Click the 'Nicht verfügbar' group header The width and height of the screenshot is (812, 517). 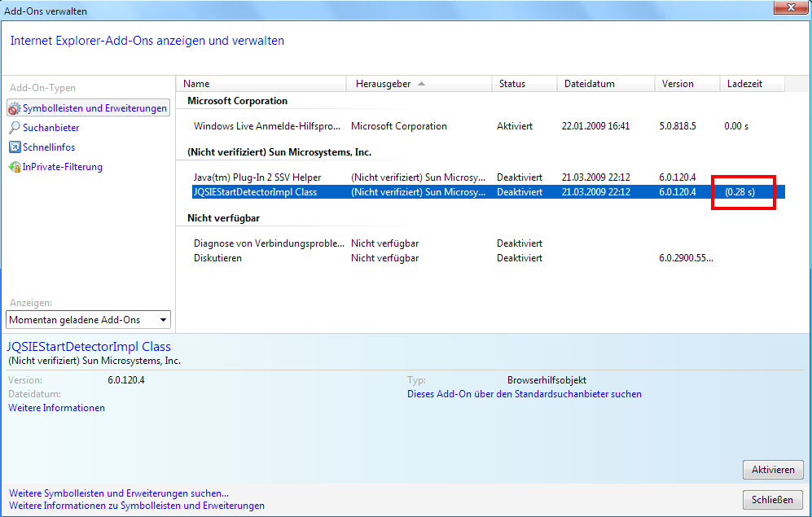tap(224, 218)
